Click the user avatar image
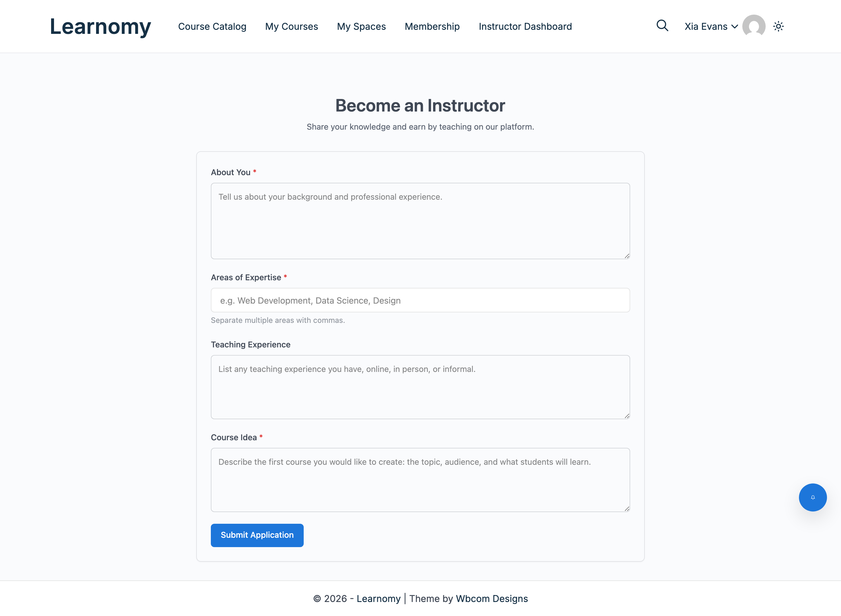Screen dimensions: 841x616 pos(754,26)
